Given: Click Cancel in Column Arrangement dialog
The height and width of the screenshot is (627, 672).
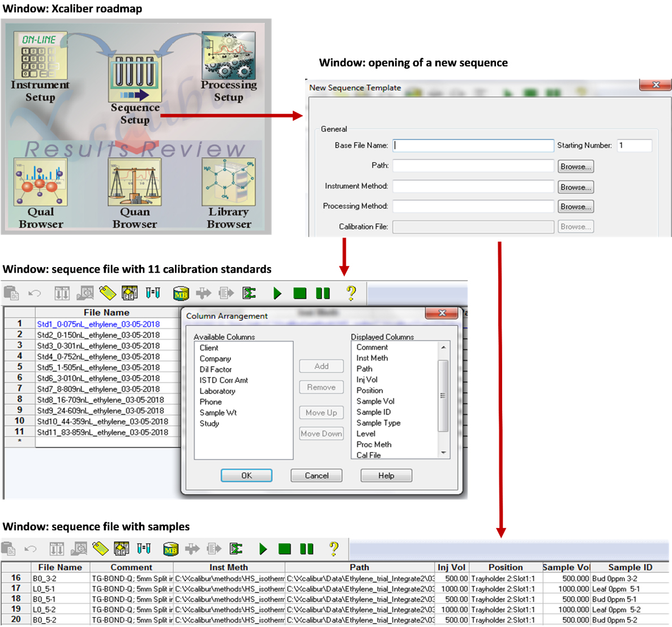Looking at the screenshot, I should pyautogui.click(x=316, y=475).
